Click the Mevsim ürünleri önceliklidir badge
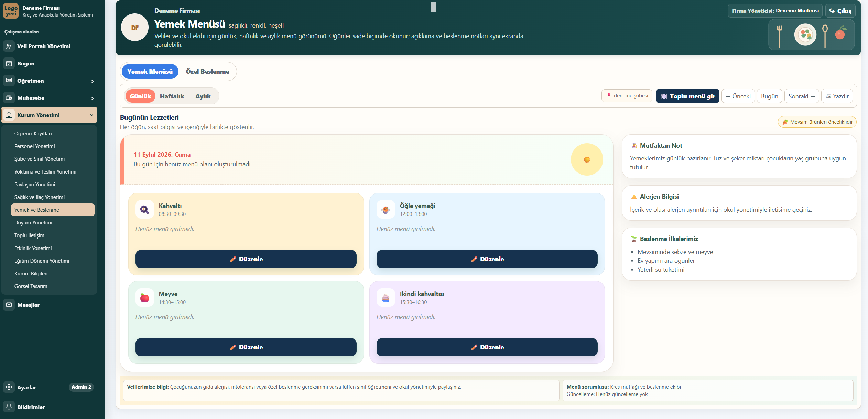The image size is (868, 419). [x=817, y=122]
